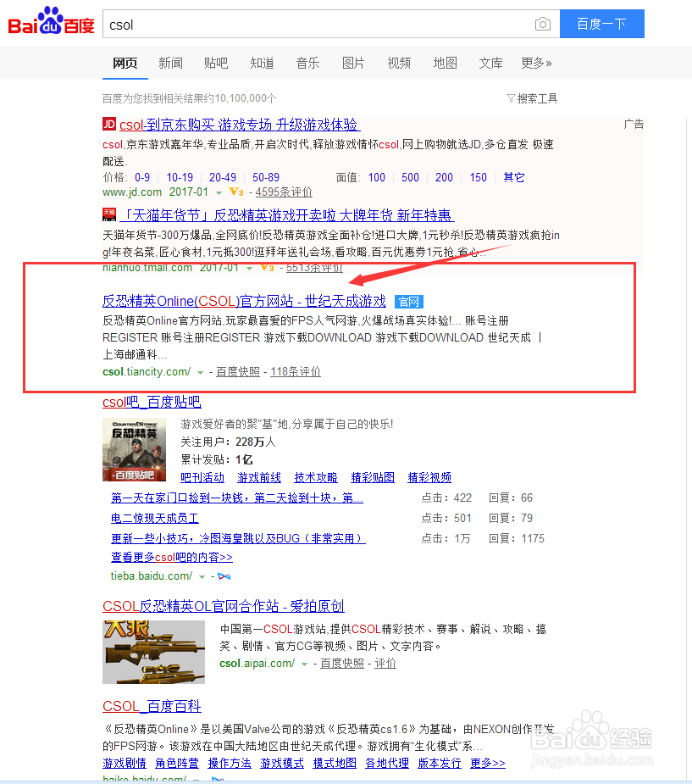Switch to the 视频 tab
Screen dimensions: 692x784
(x=398, y=63)
